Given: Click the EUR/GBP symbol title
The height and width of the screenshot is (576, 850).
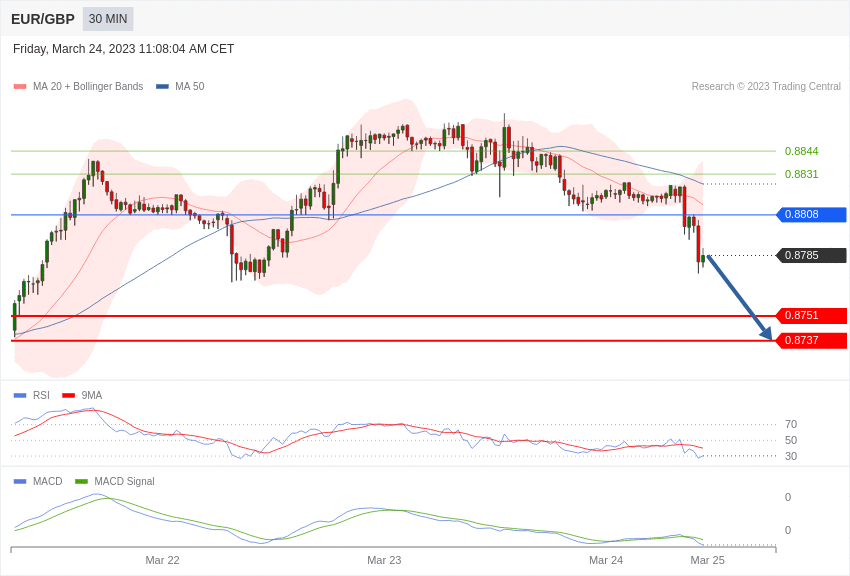Looking at the screenshot, I should 43,20.
